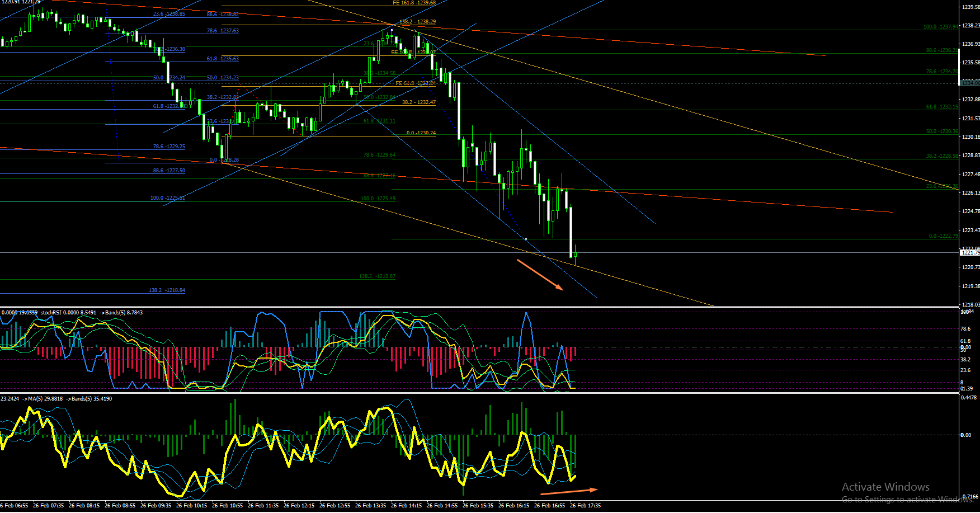Click the "->Bands(5) 8.7843" indicator label

(121, 313)
